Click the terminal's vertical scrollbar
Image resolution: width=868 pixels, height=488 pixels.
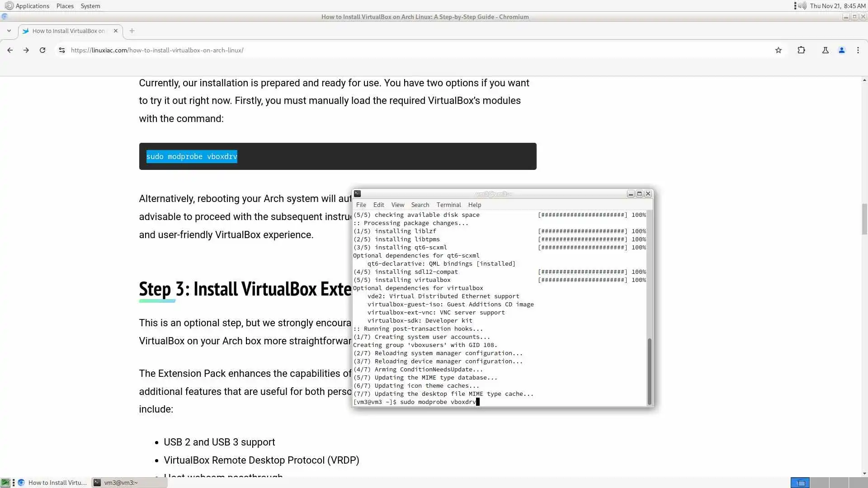tap(649, 371)
